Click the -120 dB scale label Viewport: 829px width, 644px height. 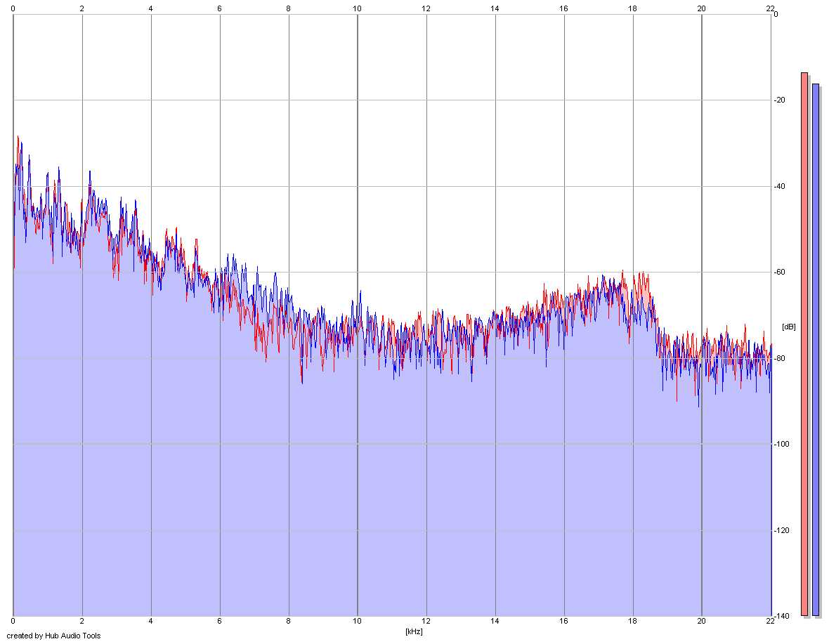(x=781, y=530)
